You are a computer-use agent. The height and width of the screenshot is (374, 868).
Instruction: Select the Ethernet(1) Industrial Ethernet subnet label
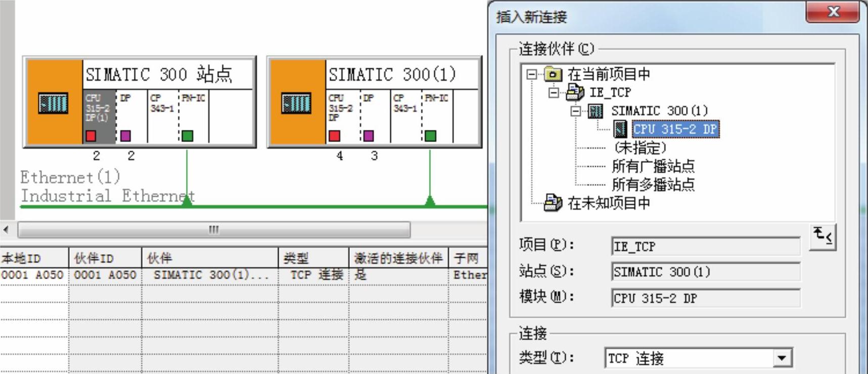tap(107, 186)
